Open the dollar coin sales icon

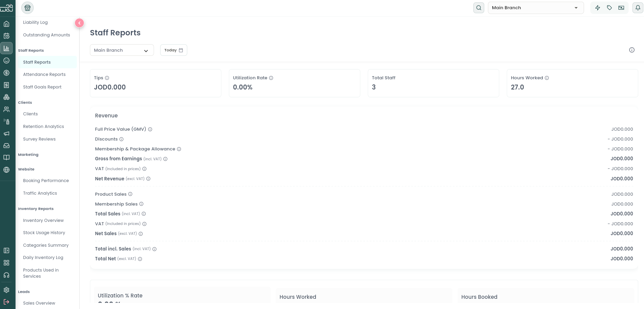coord(6,73)
